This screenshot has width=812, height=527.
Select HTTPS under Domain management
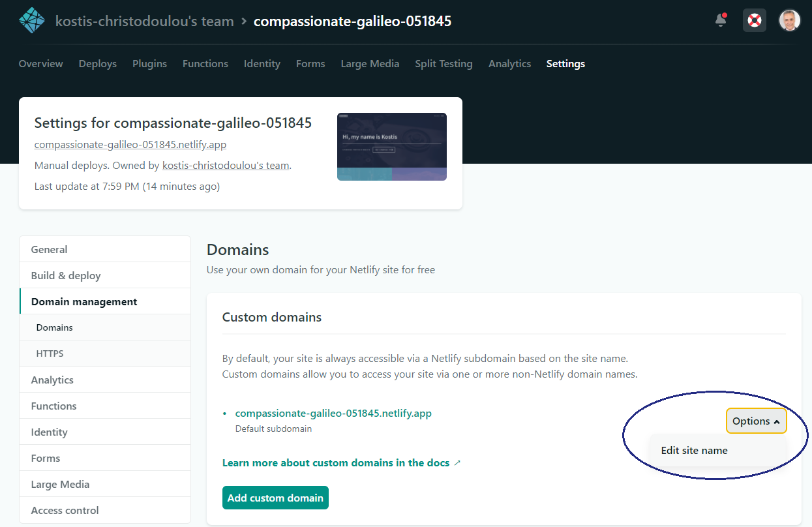click(x=50, y=354)
